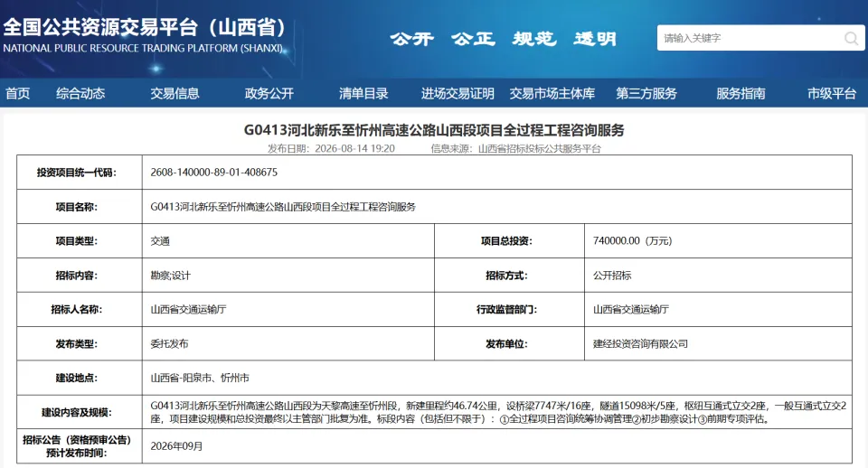This screenshot has height=468, width=868.
Task: Select the 清单目录 navigation item
Action: click(x=363, y=93)
